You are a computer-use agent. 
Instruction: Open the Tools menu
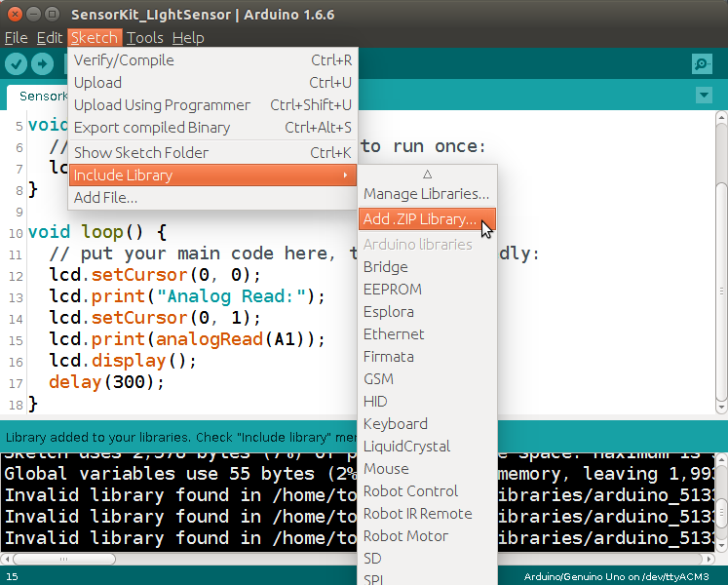144,38
